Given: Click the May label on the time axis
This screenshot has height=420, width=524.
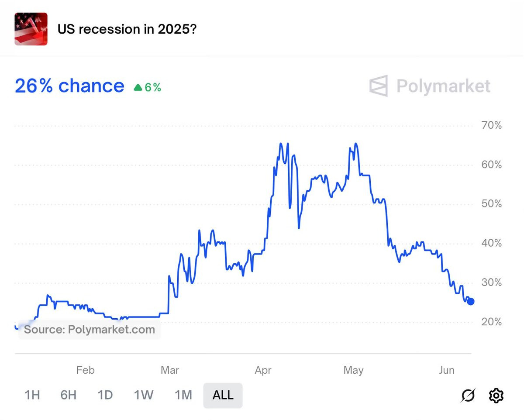Looking at the screenshot, I should (353, 370).
